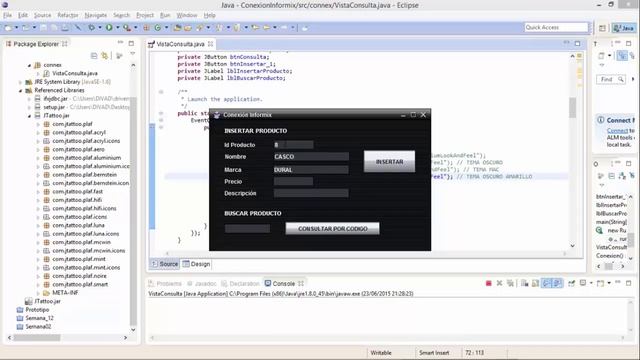
Task: Open the Open Console dropdown
Action: click(x=609, y=283)
